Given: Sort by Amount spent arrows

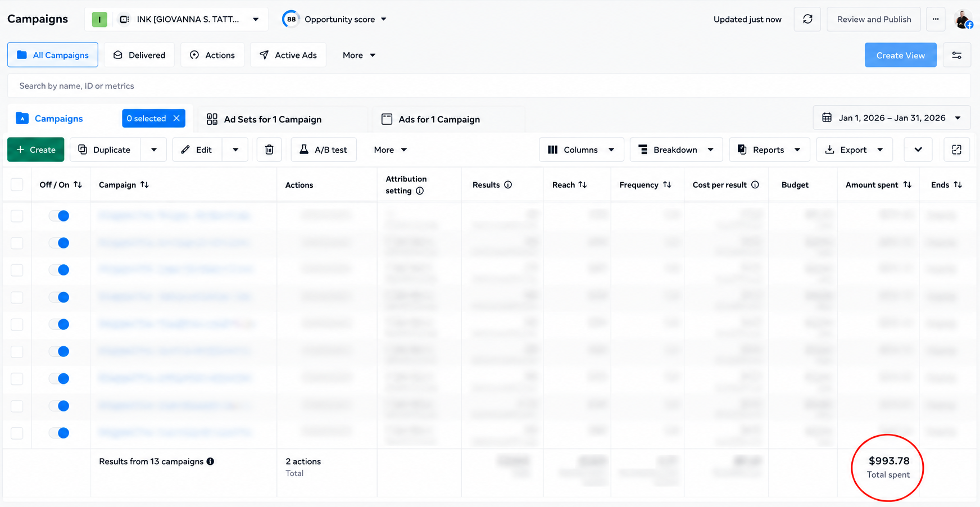Looking at the screenshot, I should click(x=908, y=185).
